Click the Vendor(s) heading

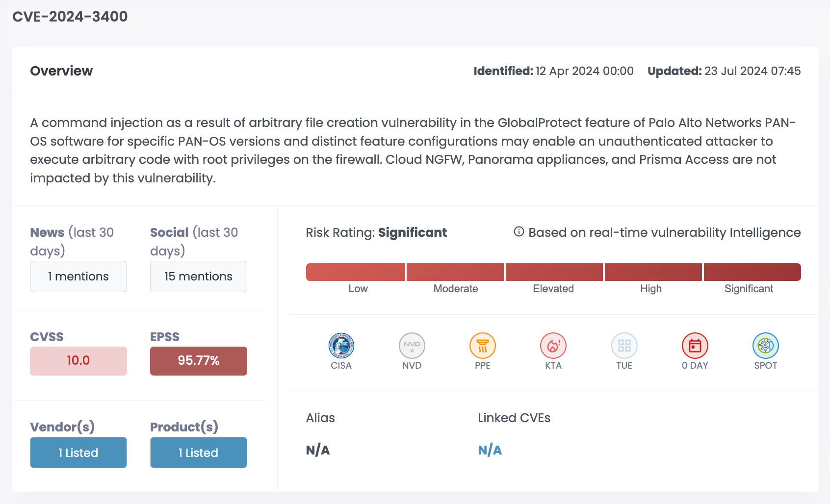point(62,427)
